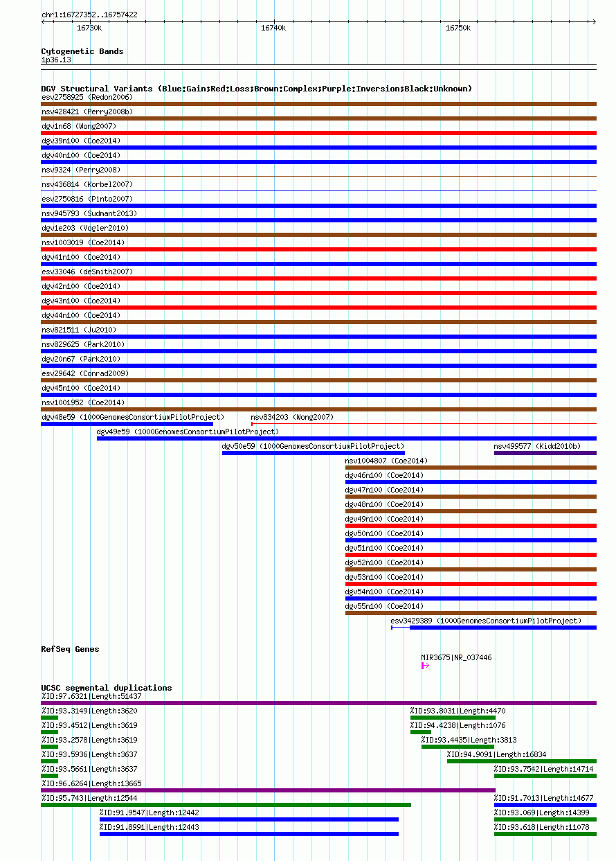Image resolution: width=616 pixels, height=861 pixels.
Task: Select variant dgv1e203 (Vogler2010)
Action: (x=85, y=228)
